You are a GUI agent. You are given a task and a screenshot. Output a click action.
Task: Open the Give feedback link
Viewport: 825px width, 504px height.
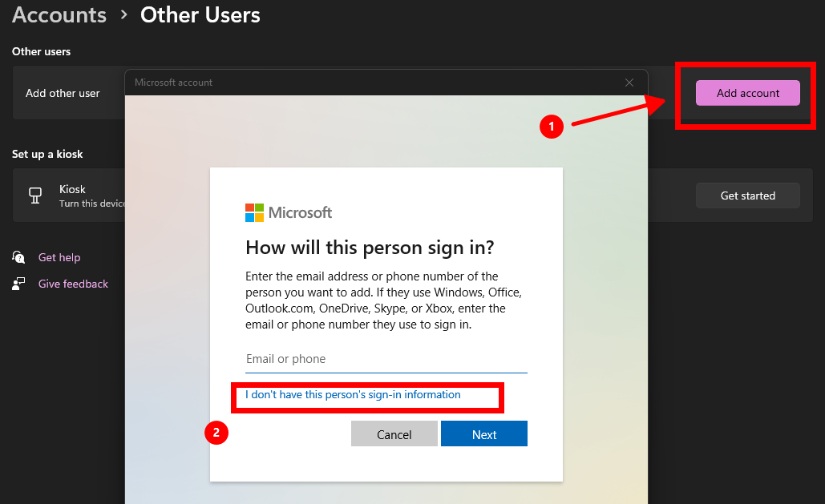click(73, 284)
